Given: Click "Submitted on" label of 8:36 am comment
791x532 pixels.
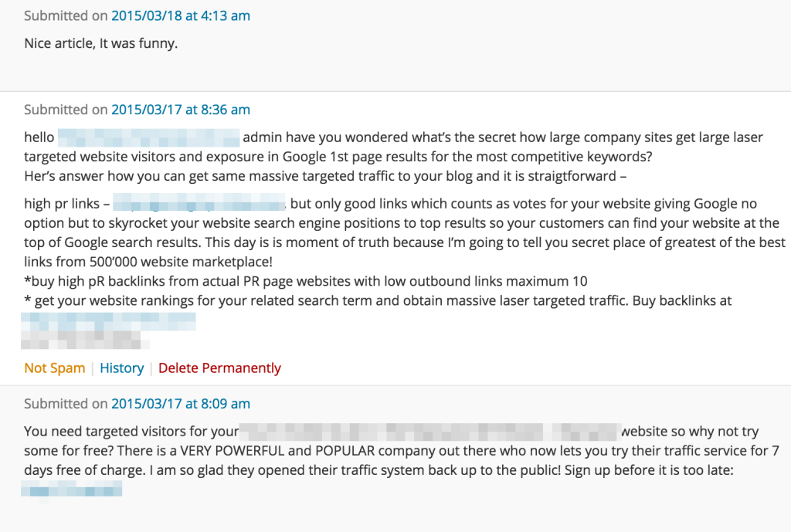Looking at the screenshot, I should coord(66,110).
